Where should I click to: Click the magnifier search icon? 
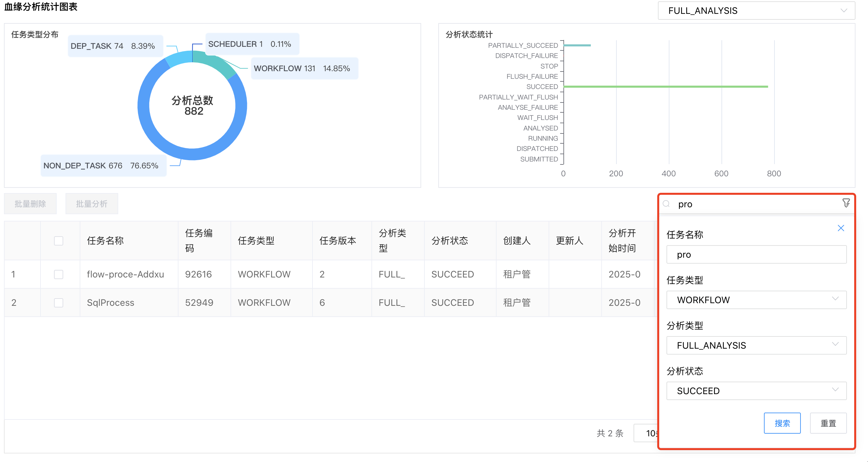pyautogui.click(x=666, y=204)
